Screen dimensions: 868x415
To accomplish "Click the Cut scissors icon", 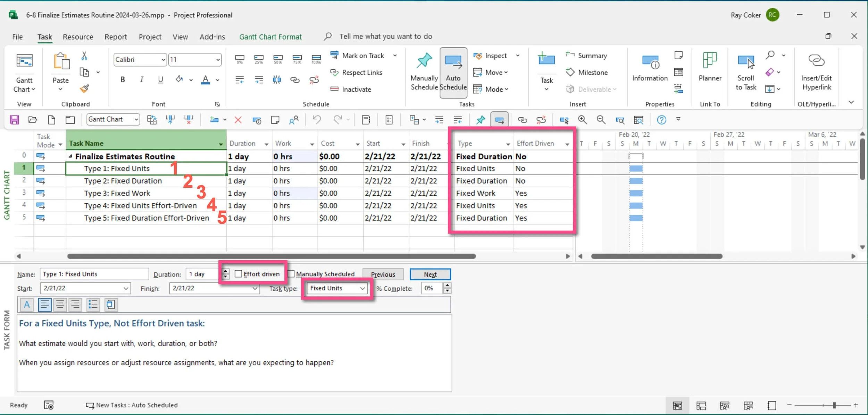I will (x=84, y=56).
